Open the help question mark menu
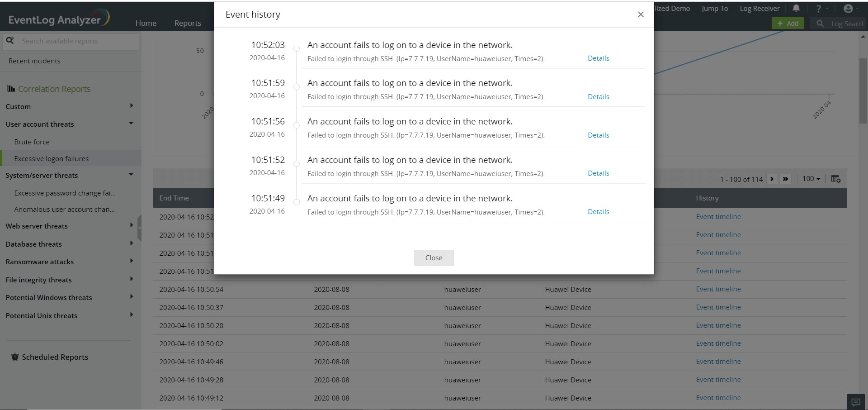868x410 pixels. click(819, 9)
